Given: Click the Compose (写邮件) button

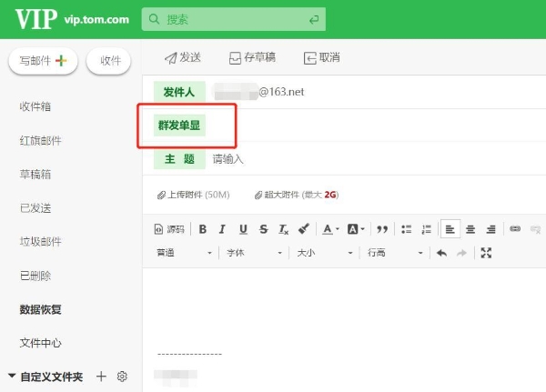Looking at the screenshot, I should pos(43,61).
